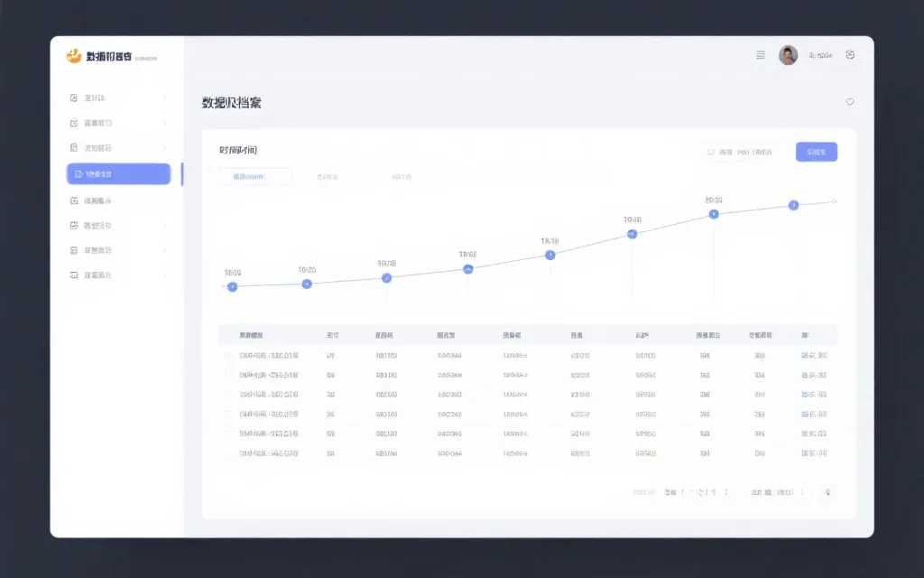Click the user avatar photo in the header
This screenshot has height=578, width=924.
pos(788,55)
